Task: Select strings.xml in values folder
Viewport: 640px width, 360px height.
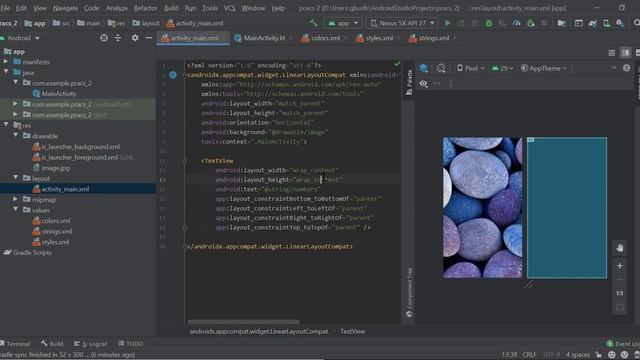Action: [x=52, y=231]
